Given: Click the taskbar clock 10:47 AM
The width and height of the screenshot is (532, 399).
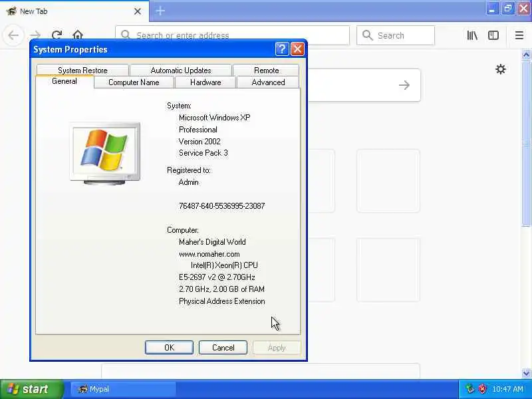Looking at the screenshot, I should (507, 389).
